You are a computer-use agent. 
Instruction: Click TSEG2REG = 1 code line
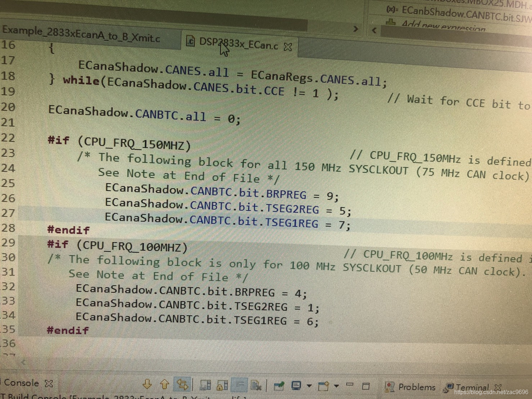[197, 306]
